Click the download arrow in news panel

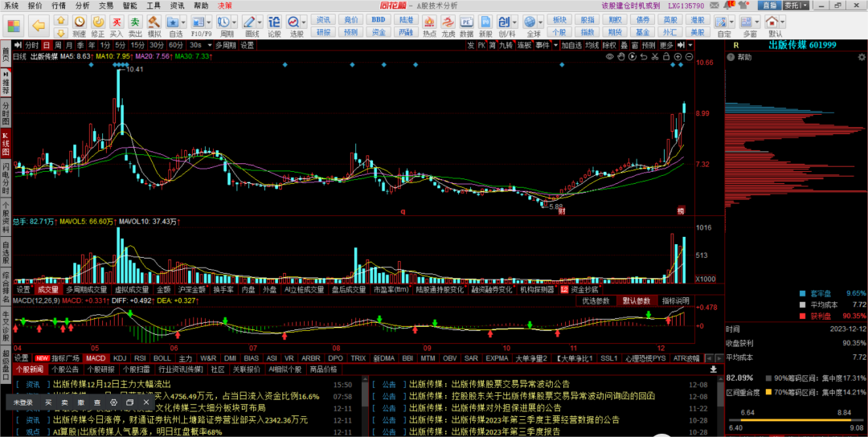point(713,369)
